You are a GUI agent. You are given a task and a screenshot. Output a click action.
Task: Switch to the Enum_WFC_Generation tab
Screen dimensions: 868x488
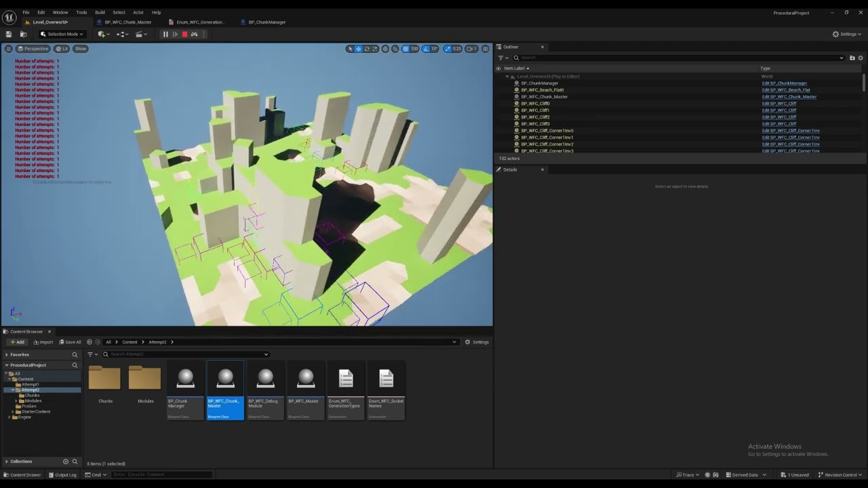[x=200, y=22]
